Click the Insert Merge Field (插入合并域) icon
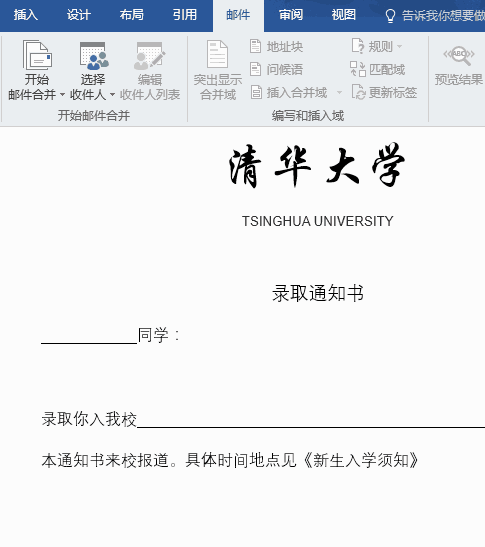Viewport: 485px width, 547px height. [x=256, y=92]
